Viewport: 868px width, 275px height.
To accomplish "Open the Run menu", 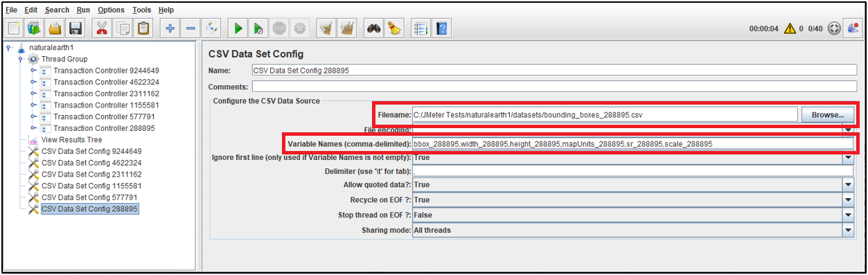I will pyautogui.click(x=83, y=10).
